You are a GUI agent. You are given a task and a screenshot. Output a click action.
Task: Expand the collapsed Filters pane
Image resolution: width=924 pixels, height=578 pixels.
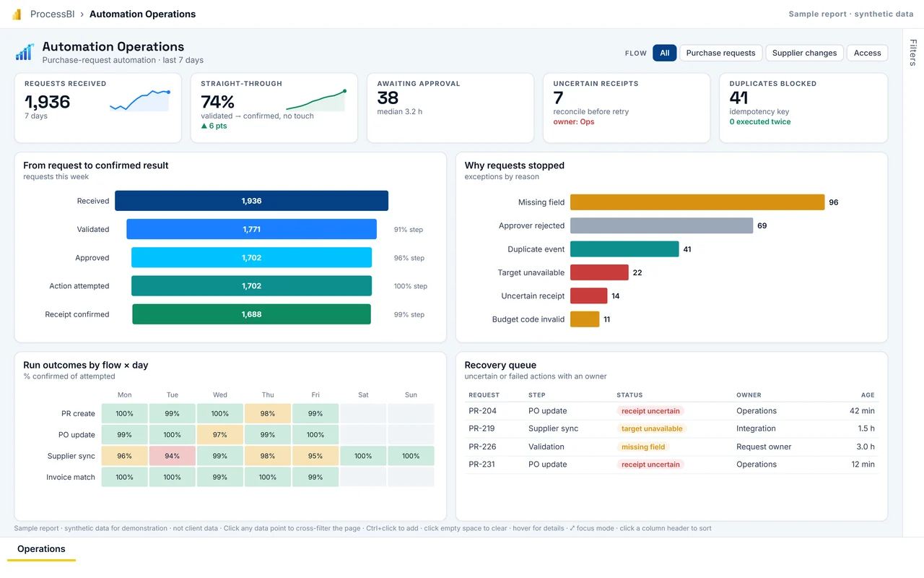[x=913, y=53]
